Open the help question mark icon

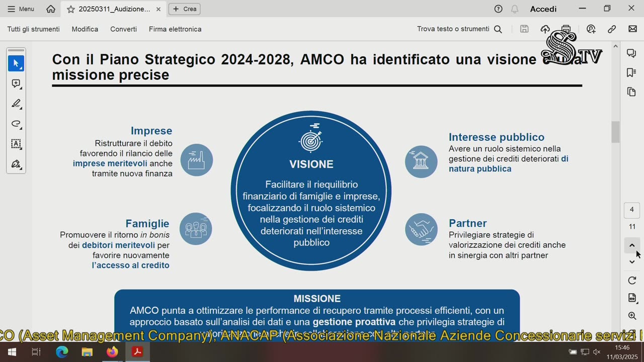[498, 9]
